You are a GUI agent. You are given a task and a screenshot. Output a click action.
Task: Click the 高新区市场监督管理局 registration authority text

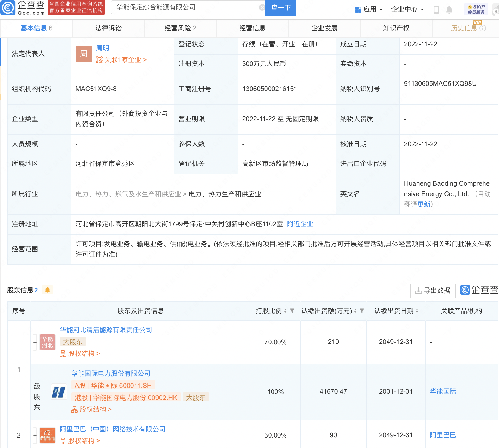(275, 164)
